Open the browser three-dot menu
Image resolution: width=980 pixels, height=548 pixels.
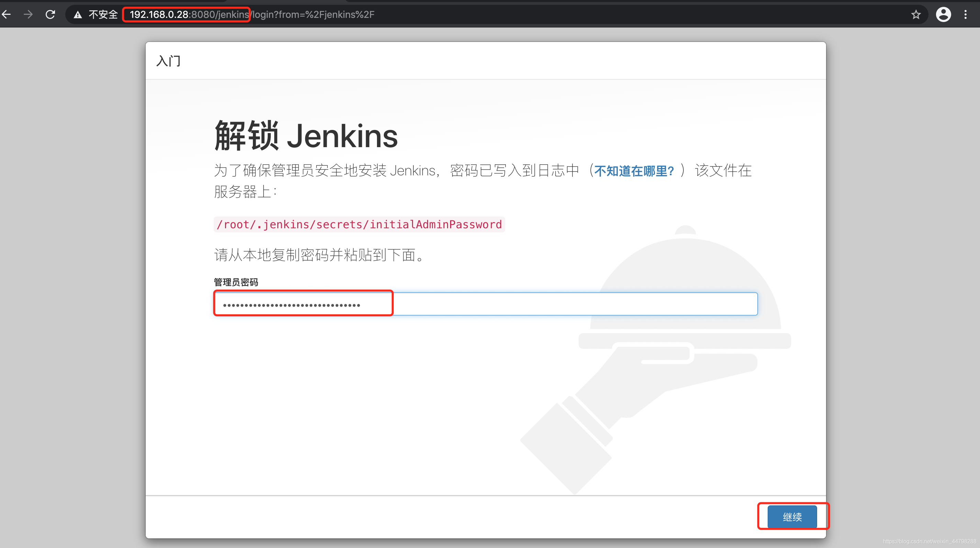[x=966, y=14]
